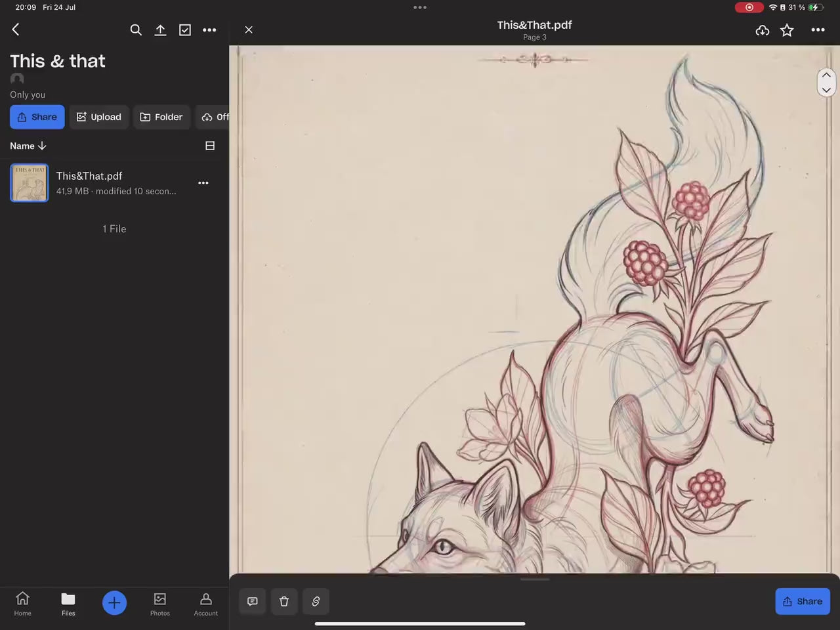Open This&That.pdf row options menu
The height and width of the screenshot is (630, 840).
coord(203,183)
